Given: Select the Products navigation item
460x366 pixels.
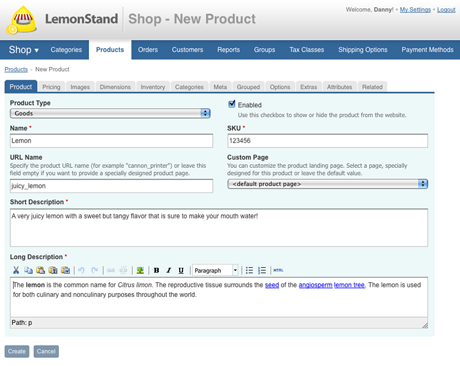Looking at the screenshot, I should point(110,50).
